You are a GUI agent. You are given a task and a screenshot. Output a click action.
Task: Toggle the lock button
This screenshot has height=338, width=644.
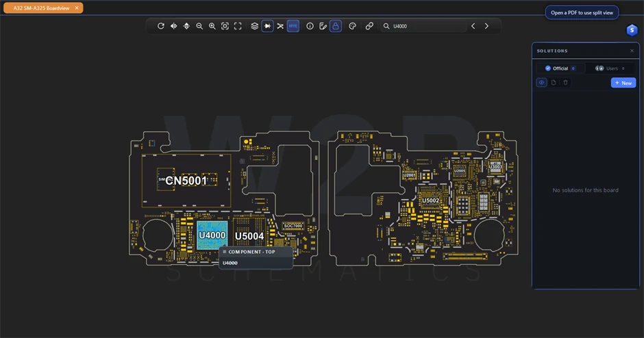(336, 26)
